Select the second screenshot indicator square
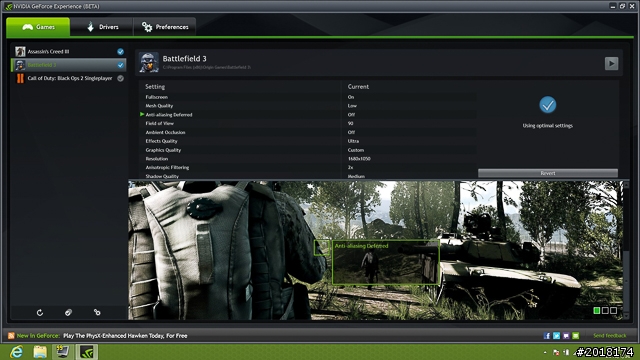 pos(605,311)
